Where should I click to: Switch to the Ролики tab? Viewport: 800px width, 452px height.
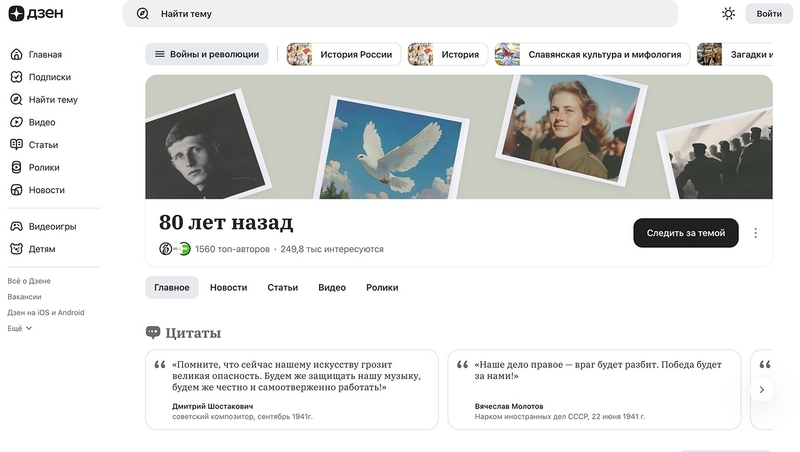382,288
